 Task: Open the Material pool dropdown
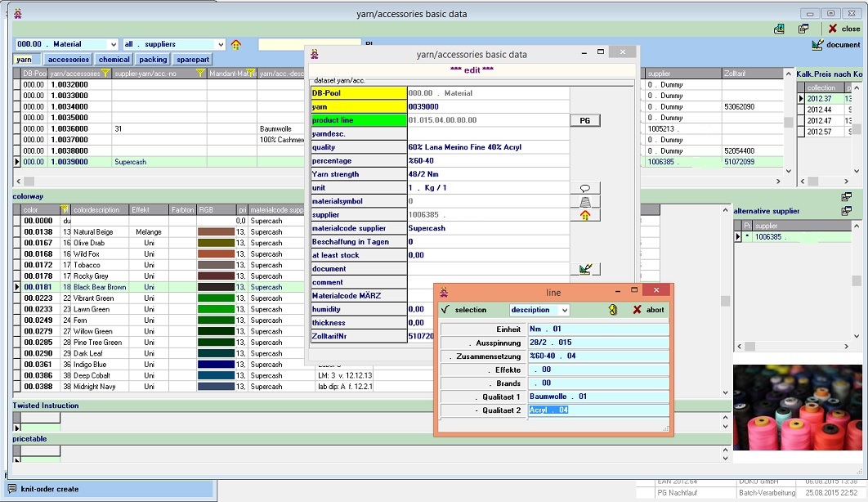point(113,44)
